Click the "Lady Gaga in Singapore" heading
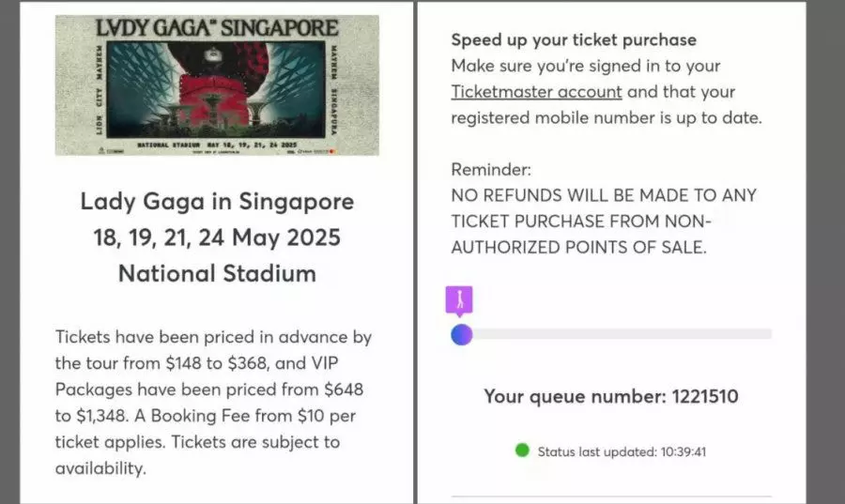Screen dimensions: 845x504 (x=217, y=201)
